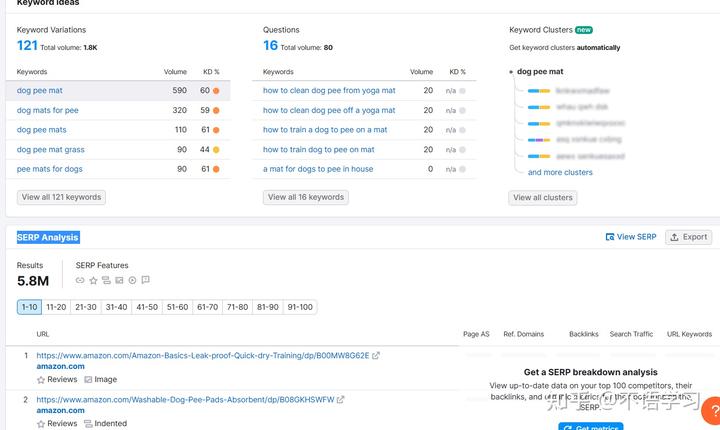Screen dimensions: 720x430
Task: Click the Export button
Action: point(688,237)
